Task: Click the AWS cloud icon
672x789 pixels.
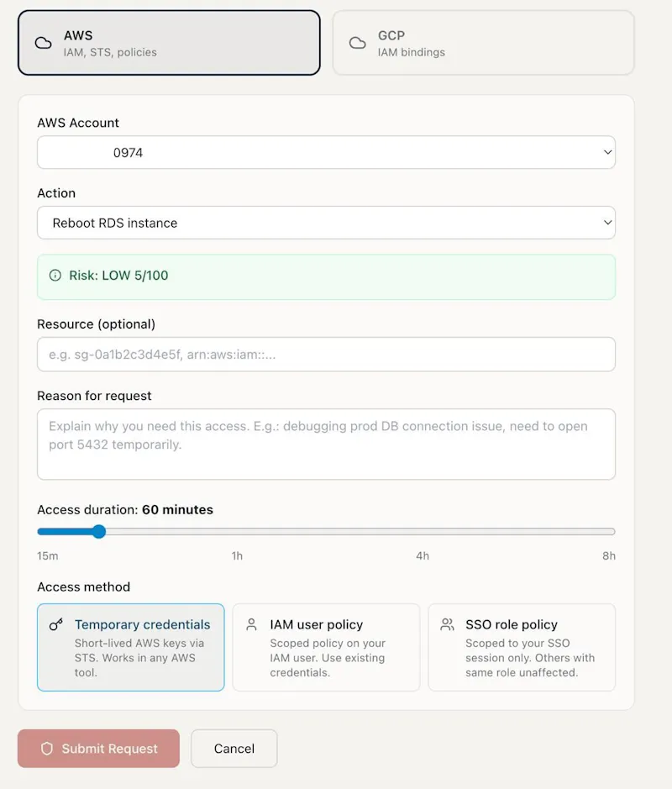Action: tap(43, 44)
